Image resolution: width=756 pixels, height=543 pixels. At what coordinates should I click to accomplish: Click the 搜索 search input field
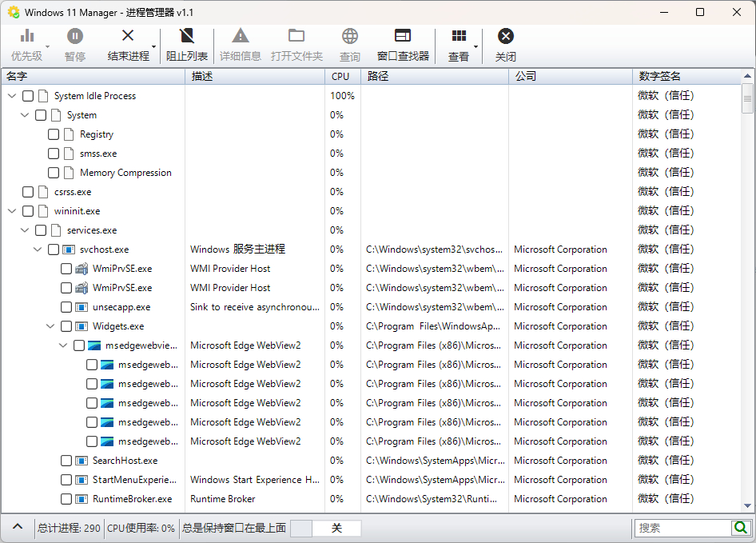682,528
